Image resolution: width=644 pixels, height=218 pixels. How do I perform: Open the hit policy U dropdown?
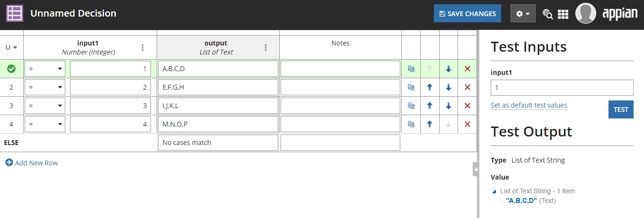pos(11,47)
